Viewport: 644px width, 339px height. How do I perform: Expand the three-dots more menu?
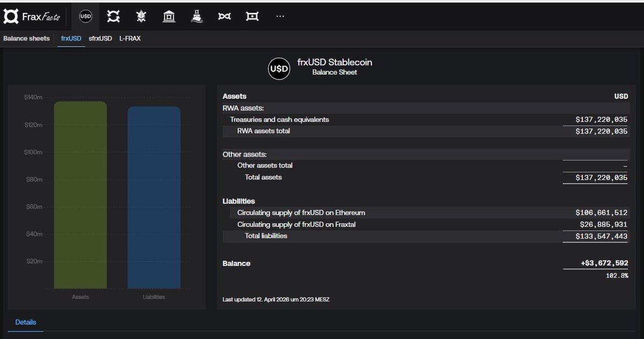pyautogui.click(x=280, y=17)
